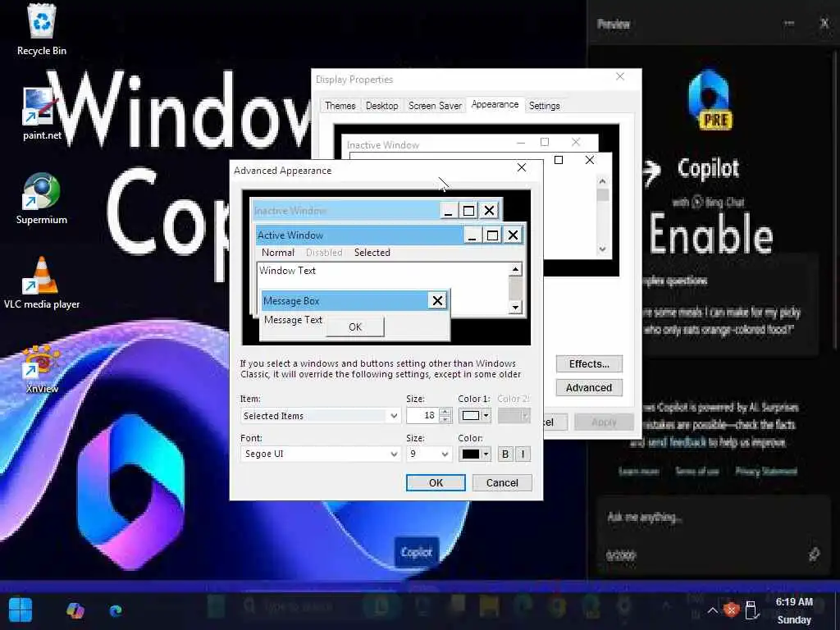Switch to the Settings tab
Screen dimensions: 840x630
tap(545, 106)
